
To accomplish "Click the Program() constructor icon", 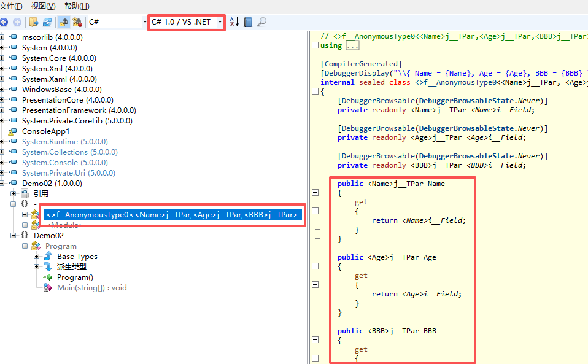I will point(48,277).
